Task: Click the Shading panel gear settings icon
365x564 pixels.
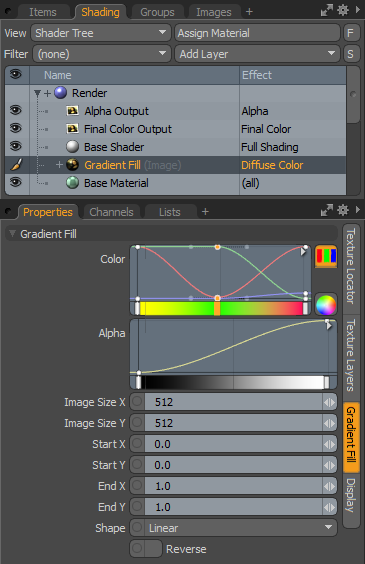Action: [x=343, y=10]
